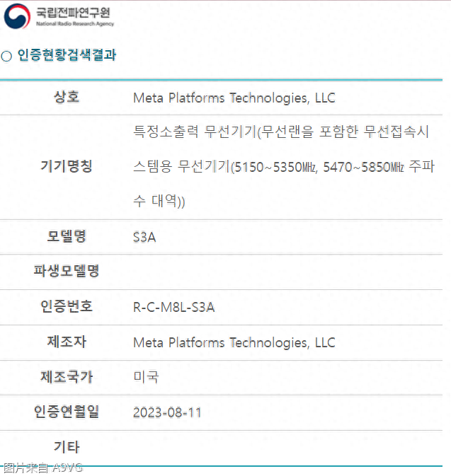451x476 pixels.
Task: Click the 상호 row label
Action: point(67,98)
